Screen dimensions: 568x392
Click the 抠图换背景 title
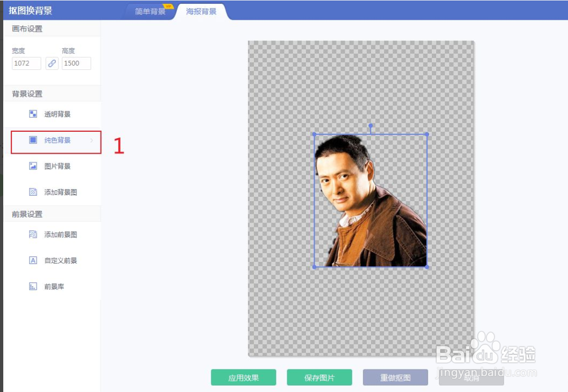point(31,11)
